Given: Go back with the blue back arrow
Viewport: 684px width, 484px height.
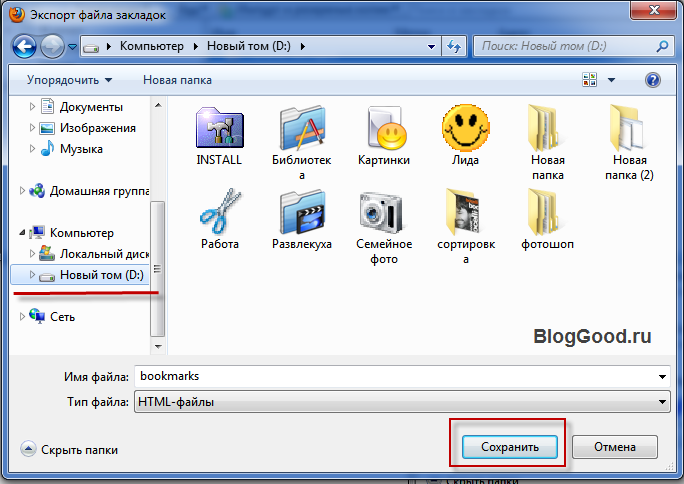Looking at the screenshot, I should click(x=24, y=46).
